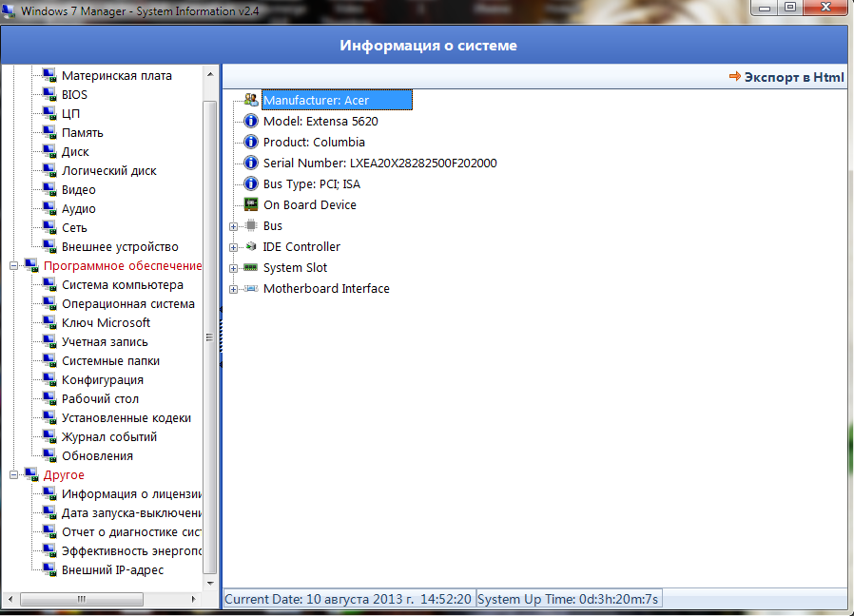Open Отчет о диагностике системы item
This screenshot has height=616, width=854.
coord(131,532)
